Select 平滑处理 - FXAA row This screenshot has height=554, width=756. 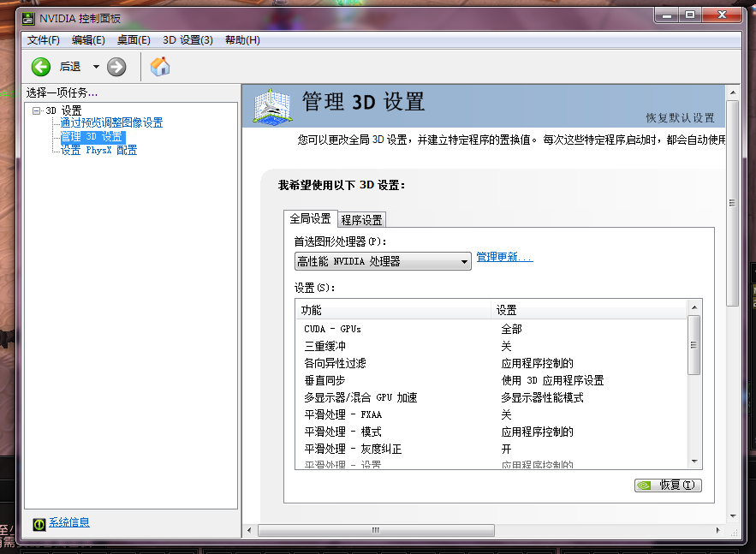[491, 414]
